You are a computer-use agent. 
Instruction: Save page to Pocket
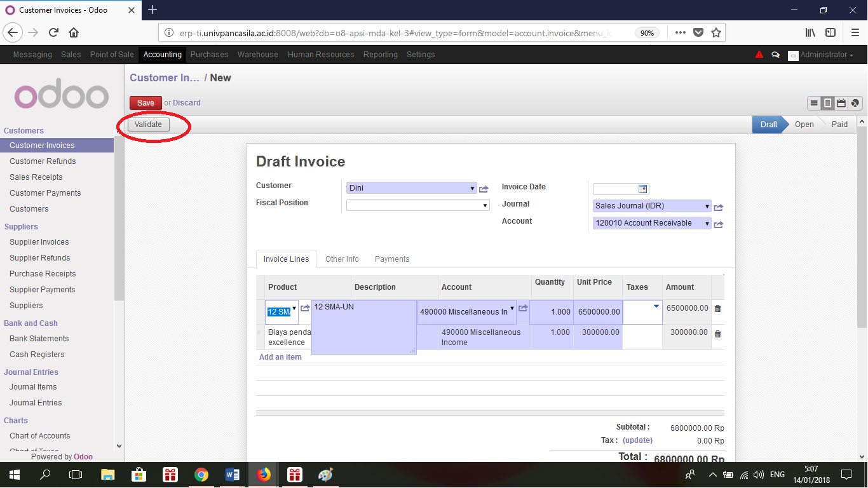[698, 32]
